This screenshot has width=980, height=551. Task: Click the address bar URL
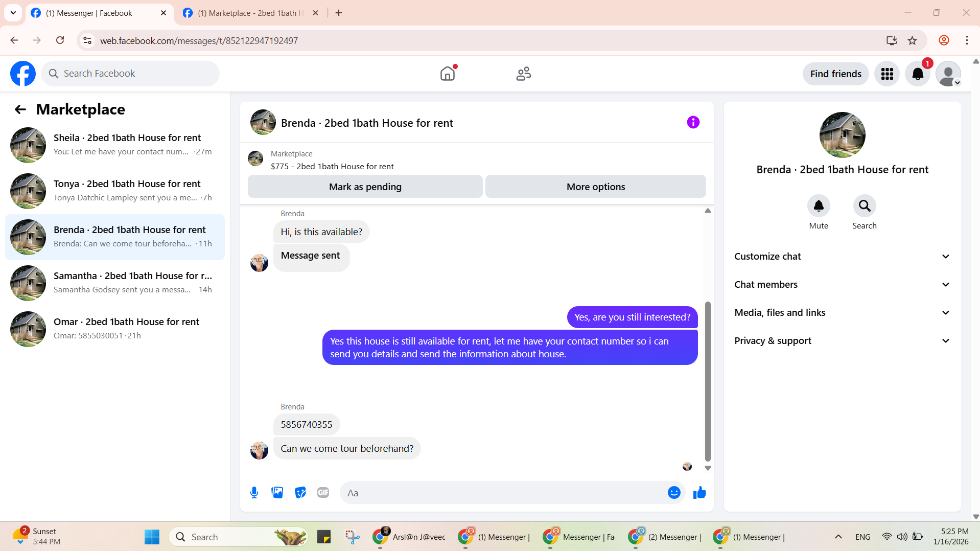pos(199,40)
